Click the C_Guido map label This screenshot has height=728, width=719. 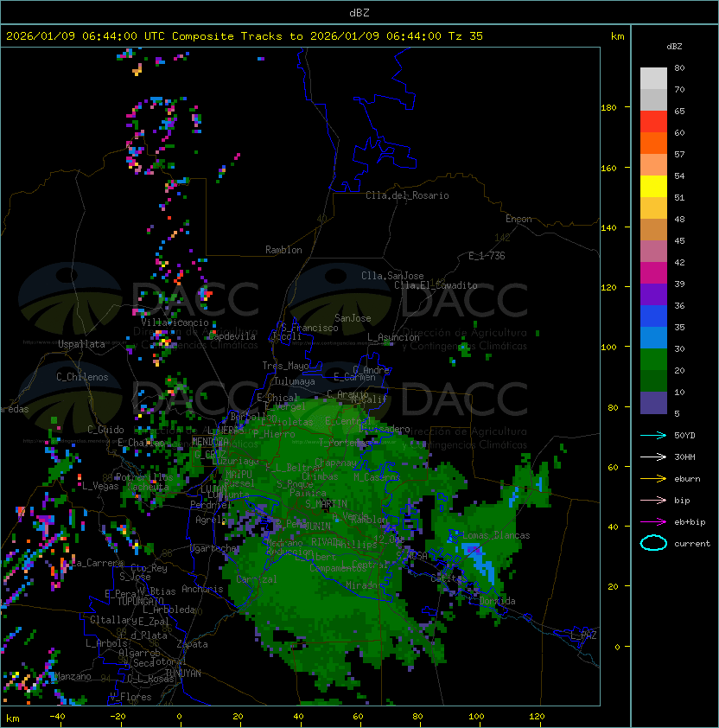(105, 430)
